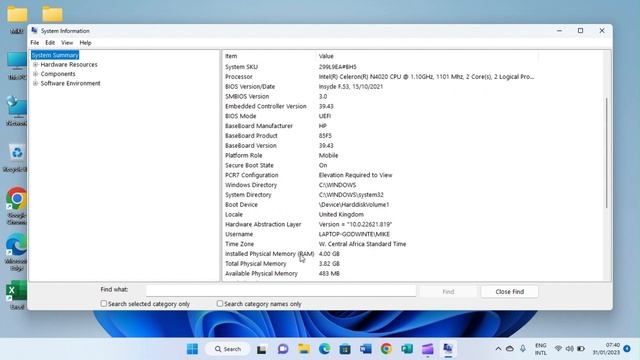Open the purple video editor taskbar icon
The width and height of the screenshot is (640, 360).
[x=427, y=349]
